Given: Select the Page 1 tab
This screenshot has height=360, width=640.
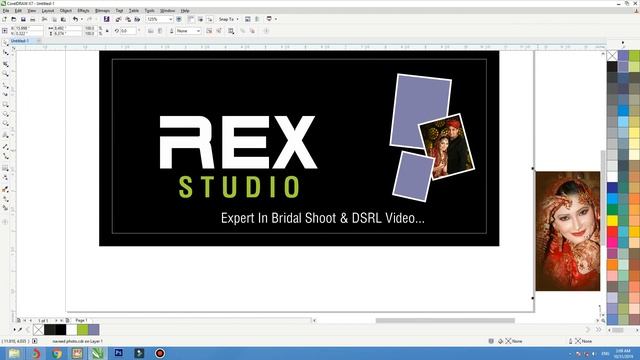Looking at the screenshot, I should (81, 320).
